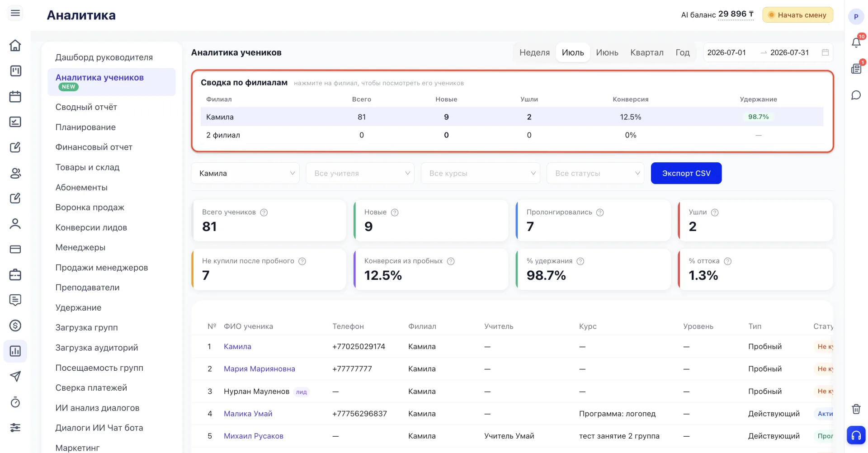Screen dimensions: 868x453
Task: Expand the Камила branch dropdown
Action: click(x=245, y=173)
